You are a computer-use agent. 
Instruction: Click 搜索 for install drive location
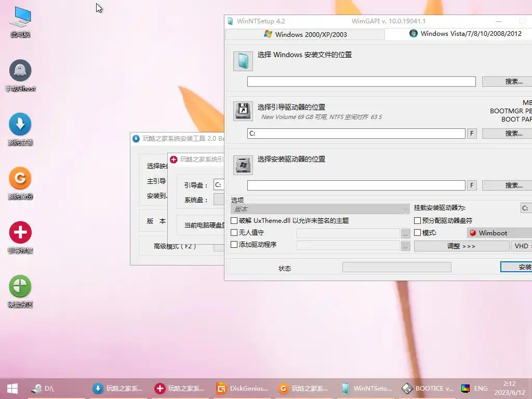(507, 185)
